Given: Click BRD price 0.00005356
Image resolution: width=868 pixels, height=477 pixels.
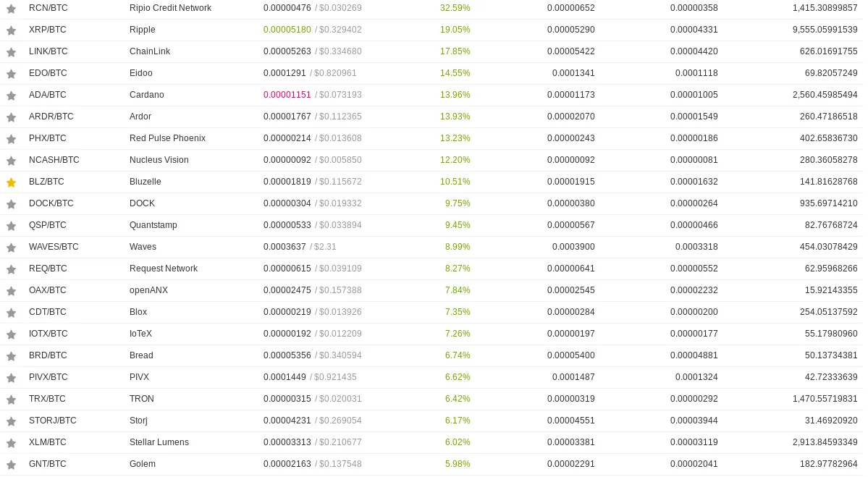Looking at the screenshot, I should pyautogui.click(x=287, y=355).
